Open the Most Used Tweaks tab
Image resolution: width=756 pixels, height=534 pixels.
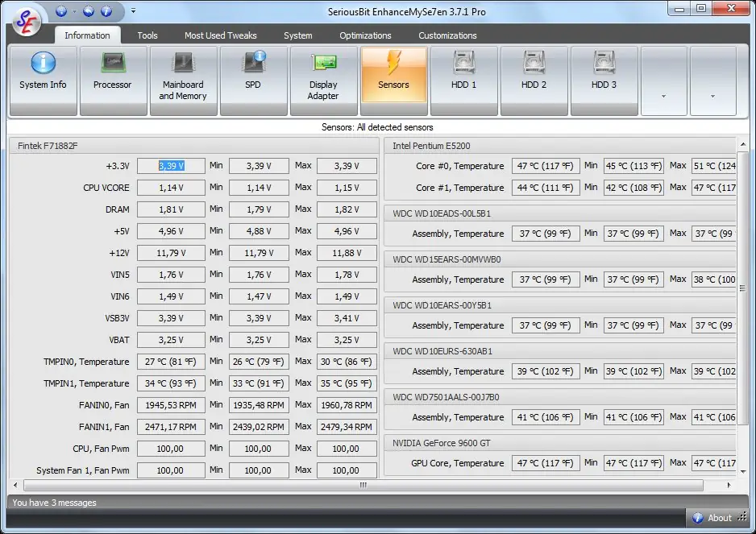220,35
